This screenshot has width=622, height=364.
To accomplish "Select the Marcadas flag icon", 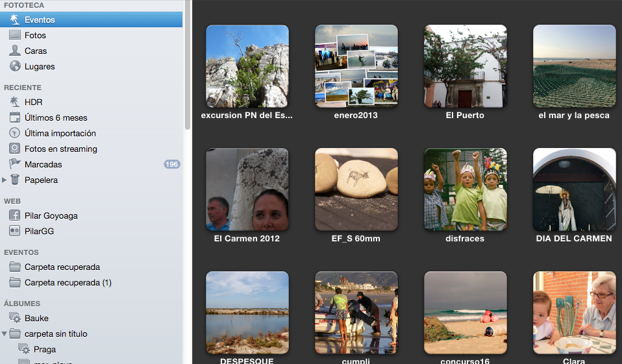I will (x=15, y=164).
